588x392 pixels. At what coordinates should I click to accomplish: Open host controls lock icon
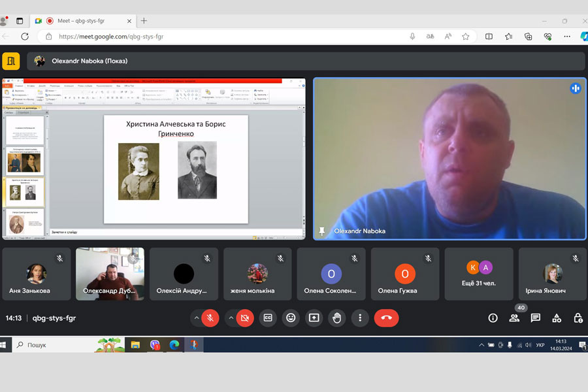coord(578,318)
